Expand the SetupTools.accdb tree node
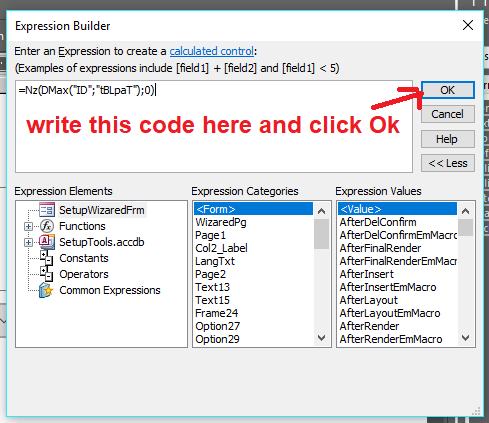 (x=28, y=242)
